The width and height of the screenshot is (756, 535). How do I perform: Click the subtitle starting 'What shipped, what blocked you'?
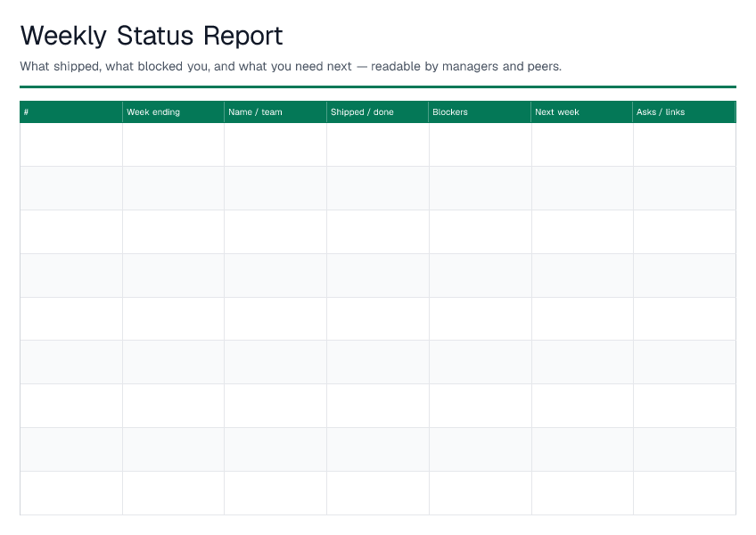click(x=291, y=66)
